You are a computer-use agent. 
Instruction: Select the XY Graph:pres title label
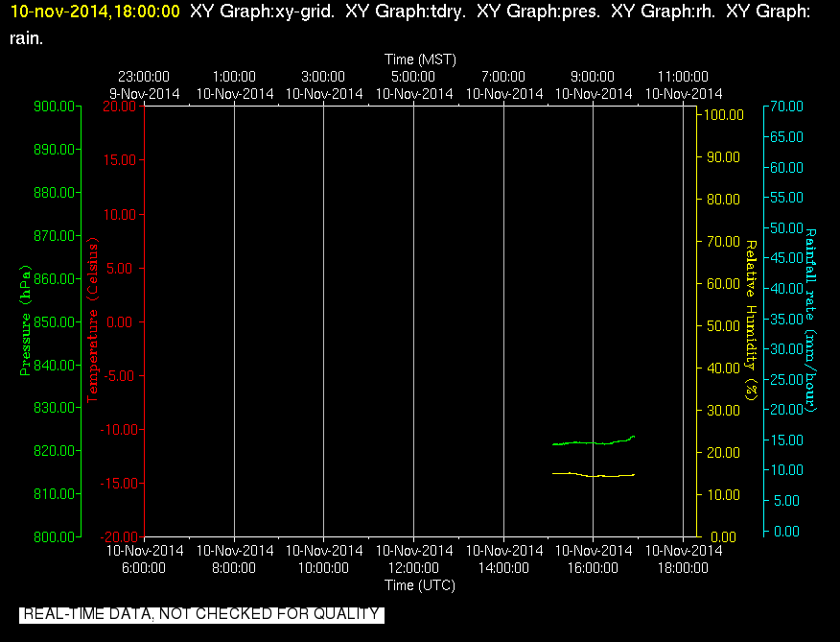pos(538,12)
